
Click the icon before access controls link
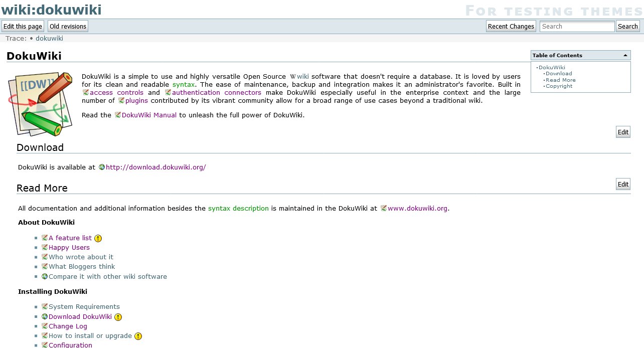[x=86, y=93]
